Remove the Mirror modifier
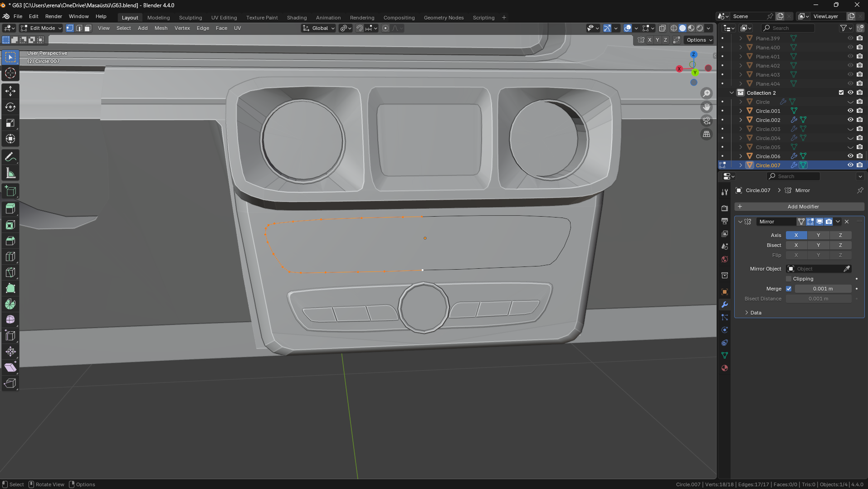The width and height of the screenshot is (868, 489). [x=847, y=222]
